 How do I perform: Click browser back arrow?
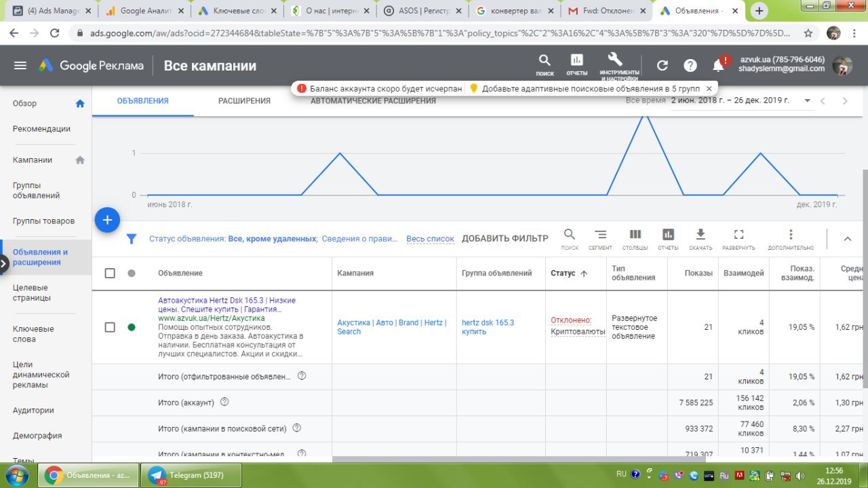(x=15, y=33)
